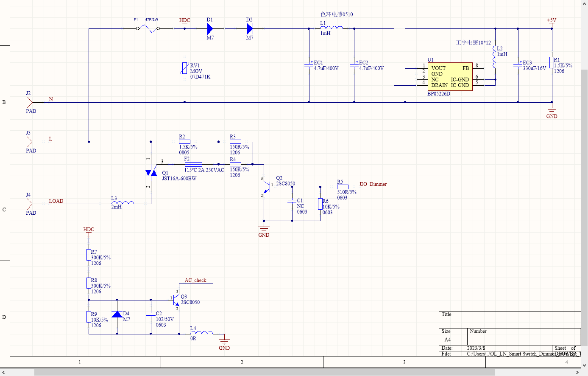
Task: Click the 工字电感10*12 annotation
Action: (x=474, y=42)
